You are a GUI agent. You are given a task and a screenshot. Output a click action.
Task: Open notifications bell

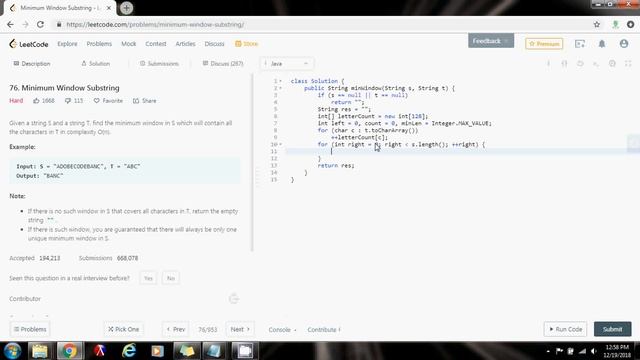point(602,44)
